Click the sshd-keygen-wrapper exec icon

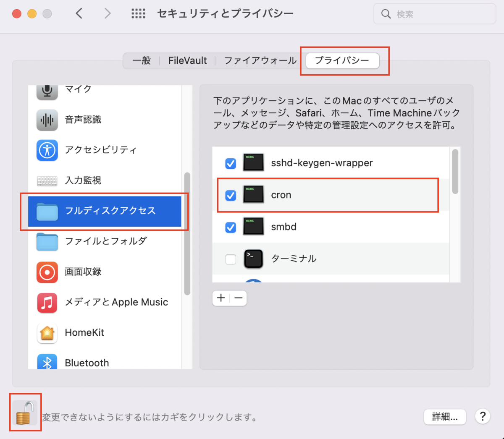point(253,162)
